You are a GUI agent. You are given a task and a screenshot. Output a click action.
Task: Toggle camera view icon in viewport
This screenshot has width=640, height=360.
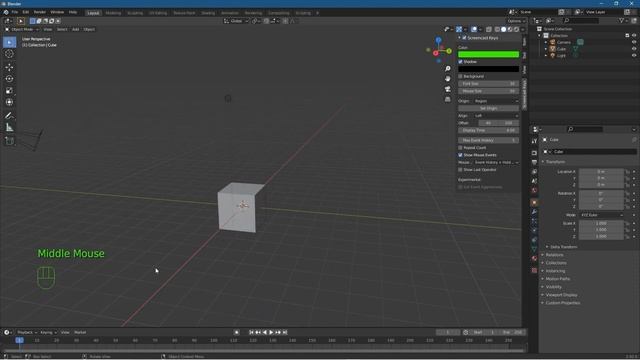[448, 89]
